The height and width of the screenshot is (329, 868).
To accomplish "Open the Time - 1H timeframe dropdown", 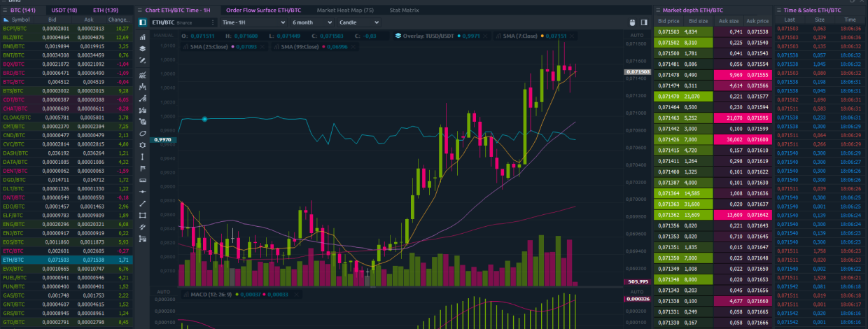I will coord(253,22).
